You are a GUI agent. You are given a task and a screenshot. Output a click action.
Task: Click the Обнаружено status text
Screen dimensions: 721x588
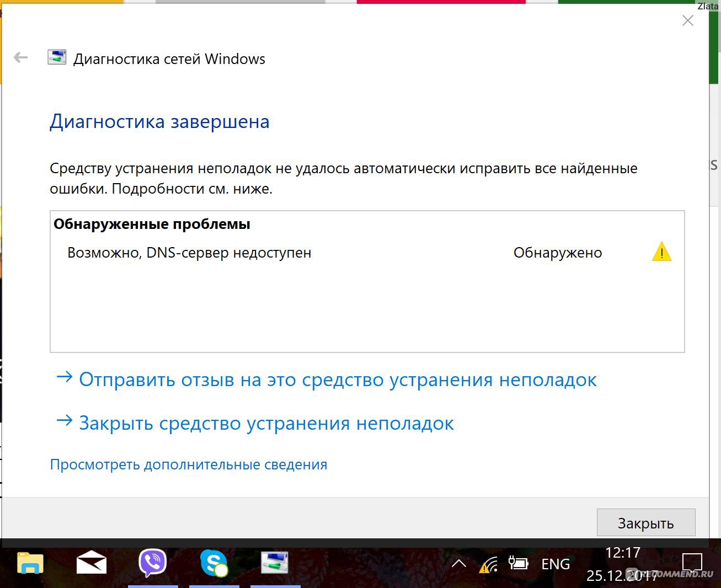point(558,253)
